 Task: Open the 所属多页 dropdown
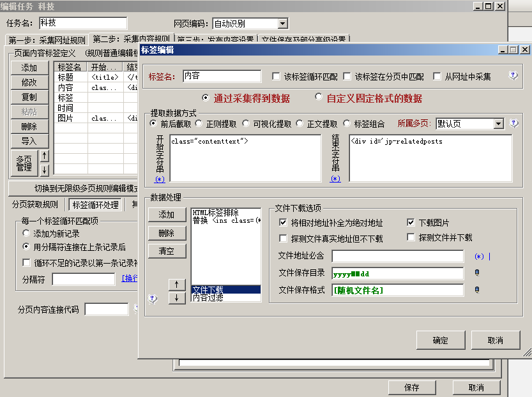pyautogui.click(x=498, y=124)
